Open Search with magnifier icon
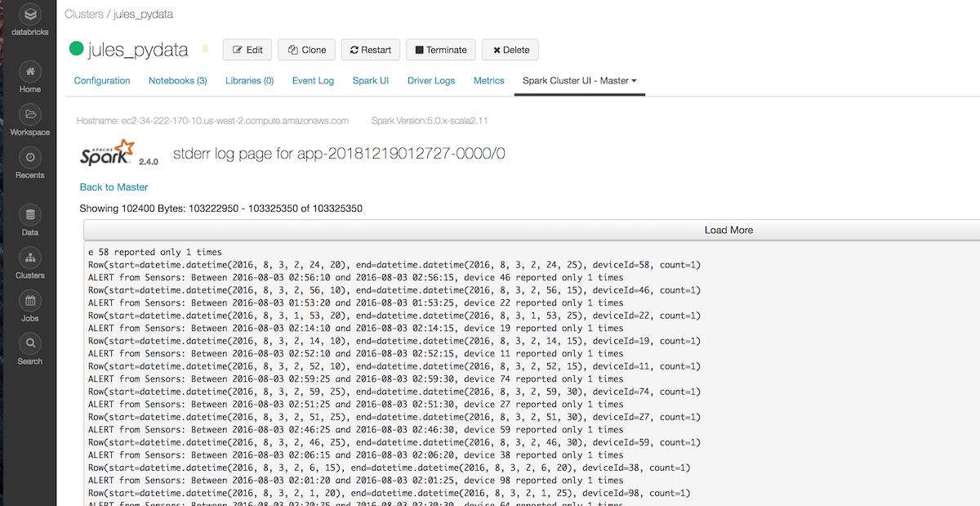The height and width of the screenshot is (506, 980). [x=30, y=344]
